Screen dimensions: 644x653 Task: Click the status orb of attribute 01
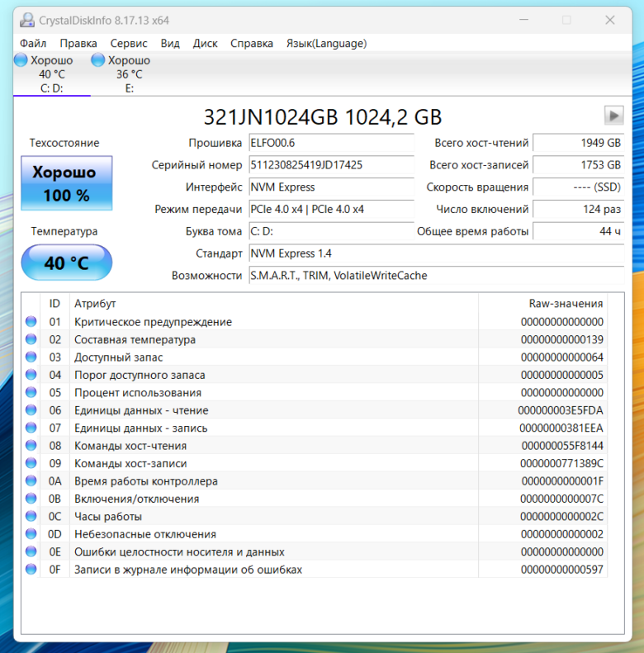pos(31,321)
